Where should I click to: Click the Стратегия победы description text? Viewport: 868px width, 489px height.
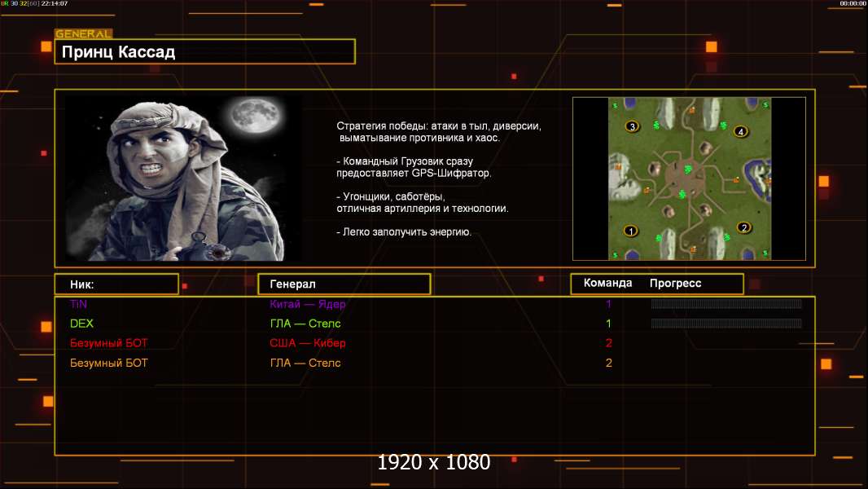click(x=439, y=132)
